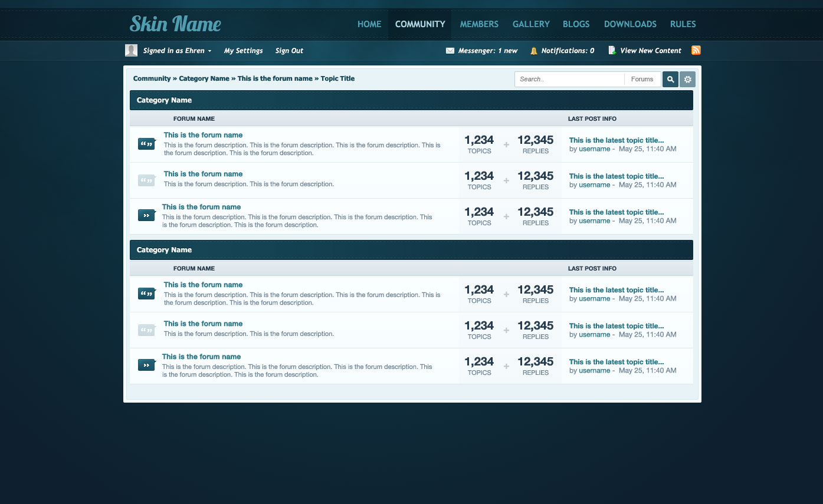Click faded read-forum icon in second row
The height and width of the screenshot is (504, 823).
pyautogui.click(x=146, y=180)
